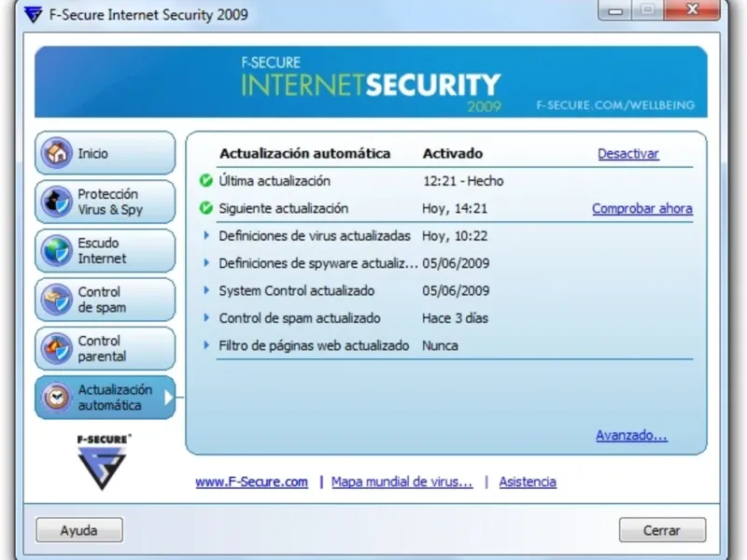This screenshot has width=747, height=560.
Task: Click the 'Hoy, 14:21' value
Action: (455, 208)
